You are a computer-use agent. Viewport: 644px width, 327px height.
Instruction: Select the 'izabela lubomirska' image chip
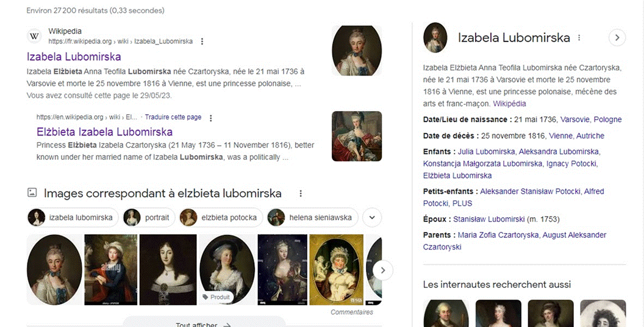pyautogui.click(x=73, y=217)
